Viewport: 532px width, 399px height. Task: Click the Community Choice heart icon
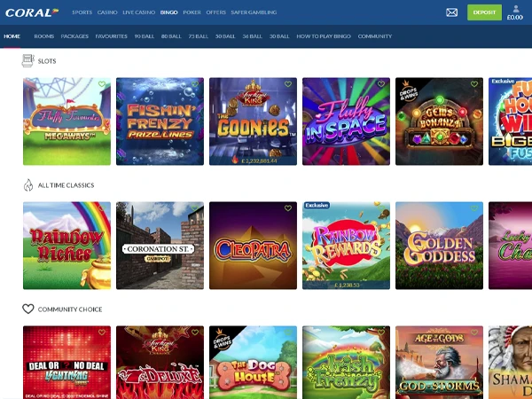point(28,309)
